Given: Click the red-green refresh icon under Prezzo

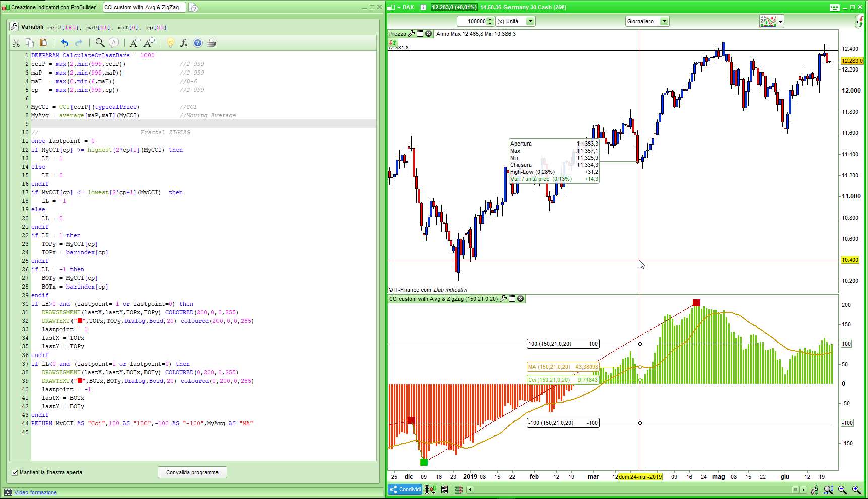Looking at the screenshot, I should [393, 43].
